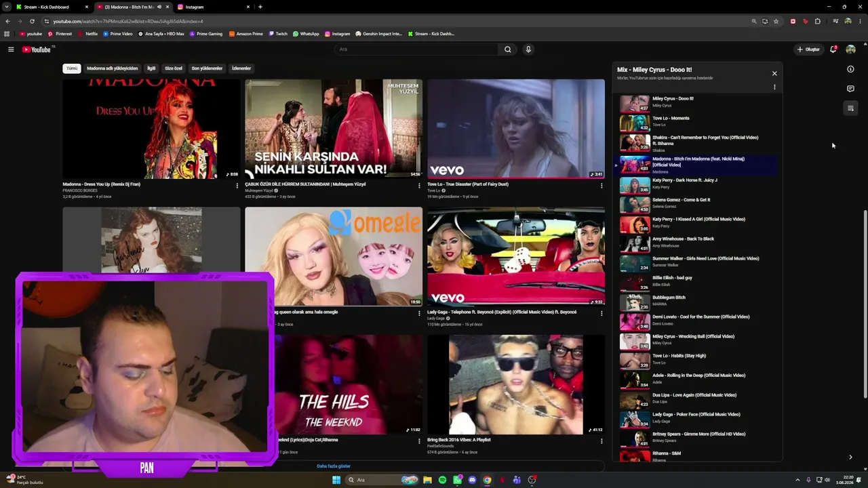Play Selena Gomez - Come & Get It from mix
This screenshot has height=488, width=868.
697,204
